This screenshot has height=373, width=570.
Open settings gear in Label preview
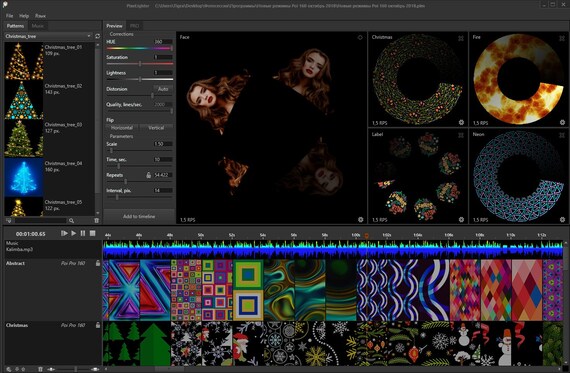point(461,220)
